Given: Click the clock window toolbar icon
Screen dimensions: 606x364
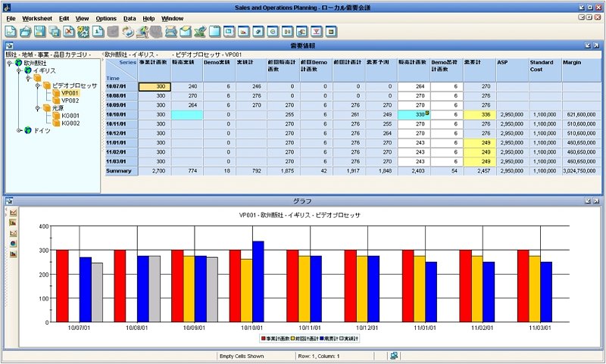Looking at the screenshot, I should (273, 32).
